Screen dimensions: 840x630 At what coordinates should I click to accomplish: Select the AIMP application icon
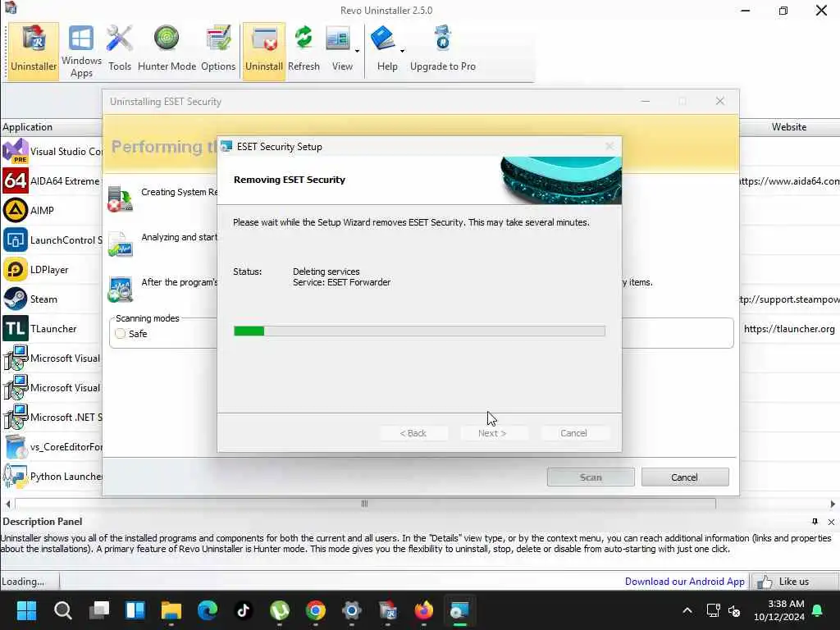click(16, 211)
